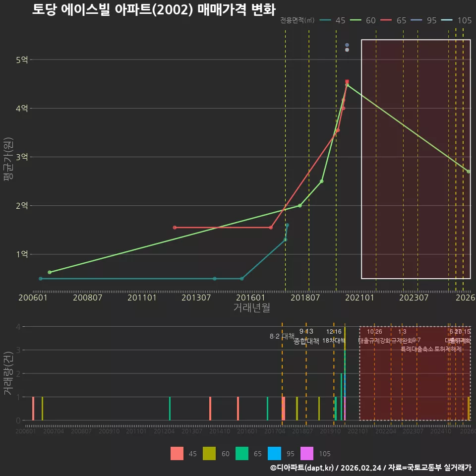This screenshot has height=476, width=476.
Task: Click the leftmost green 60㎡ data point
Action: tap(50, 272)
